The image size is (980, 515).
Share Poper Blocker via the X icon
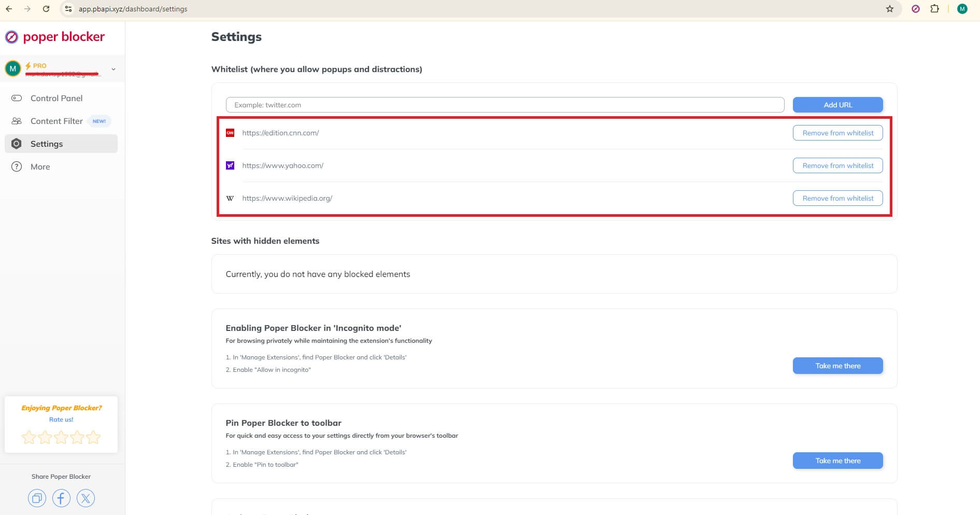[85, 498]
